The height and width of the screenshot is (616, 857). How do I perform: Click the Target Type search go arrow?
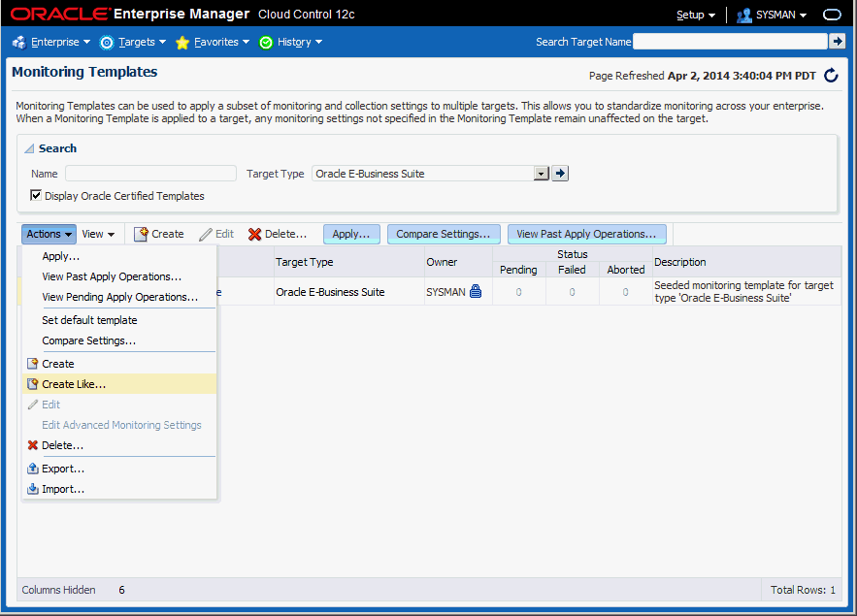coord(560,173)
